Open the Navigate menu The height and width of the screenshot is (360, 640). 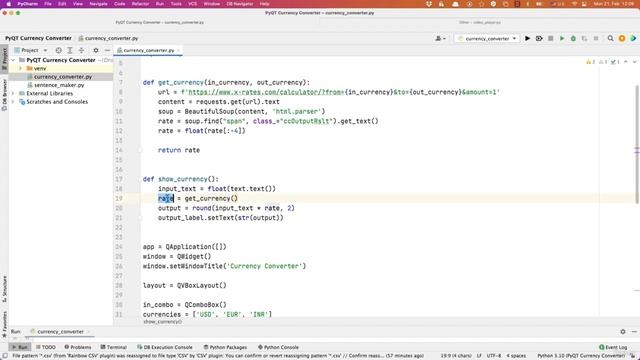[98, 4]
